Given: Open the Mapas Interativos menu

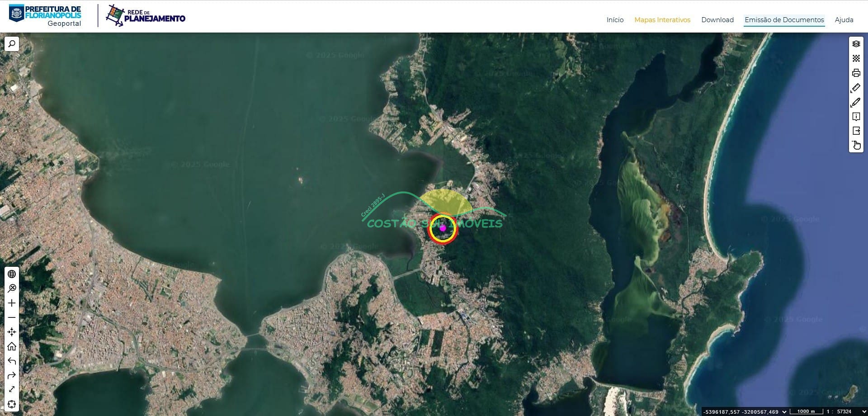Looking at the screenshot, I should tap(662, 20).
